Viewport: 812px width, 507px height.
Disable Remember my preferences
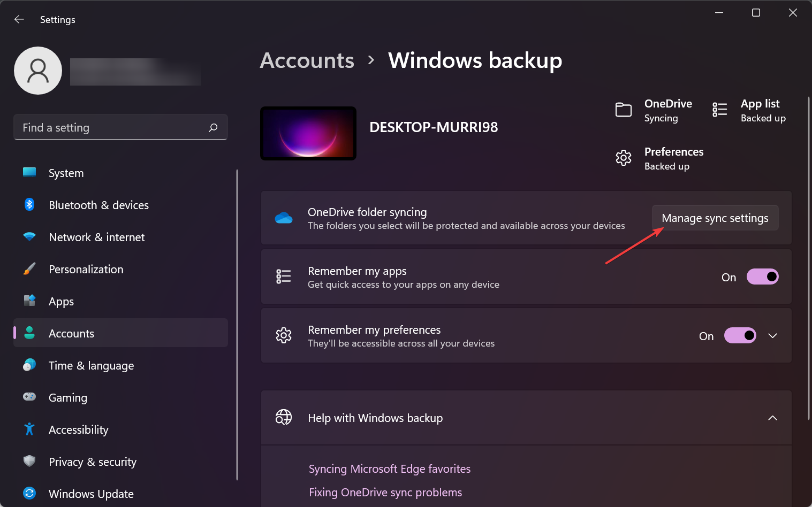point(740,335)
